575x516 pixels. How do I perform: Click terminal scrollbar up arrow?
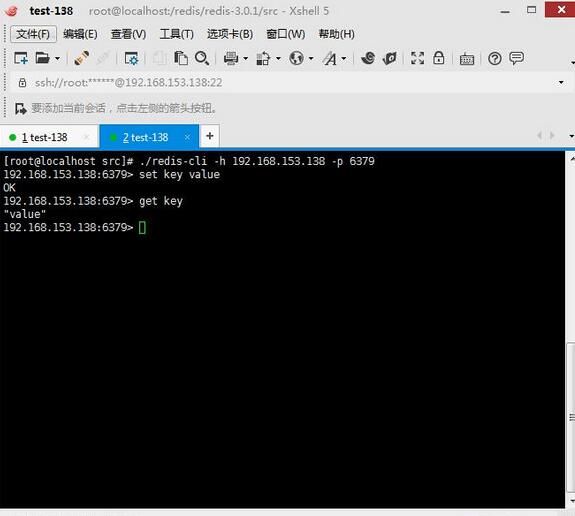point(571,159)
